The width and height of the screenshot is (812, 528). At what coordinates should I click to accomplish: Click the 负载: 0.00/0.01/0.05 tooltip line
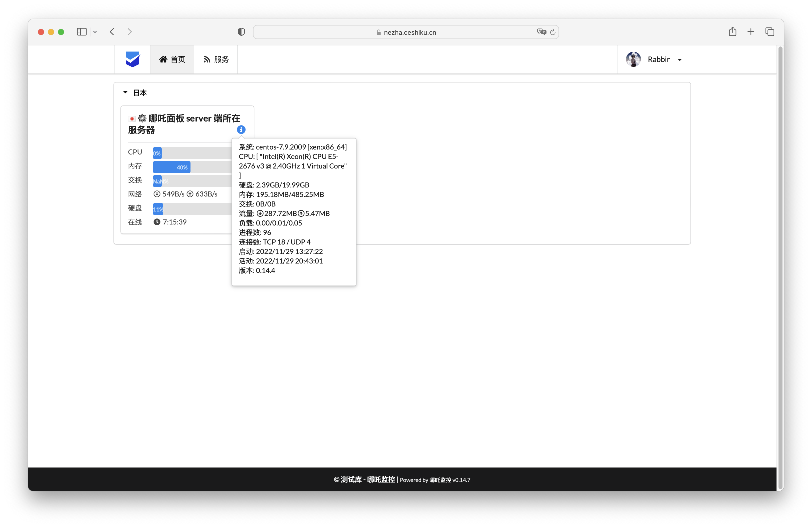[x=270, y=223]
